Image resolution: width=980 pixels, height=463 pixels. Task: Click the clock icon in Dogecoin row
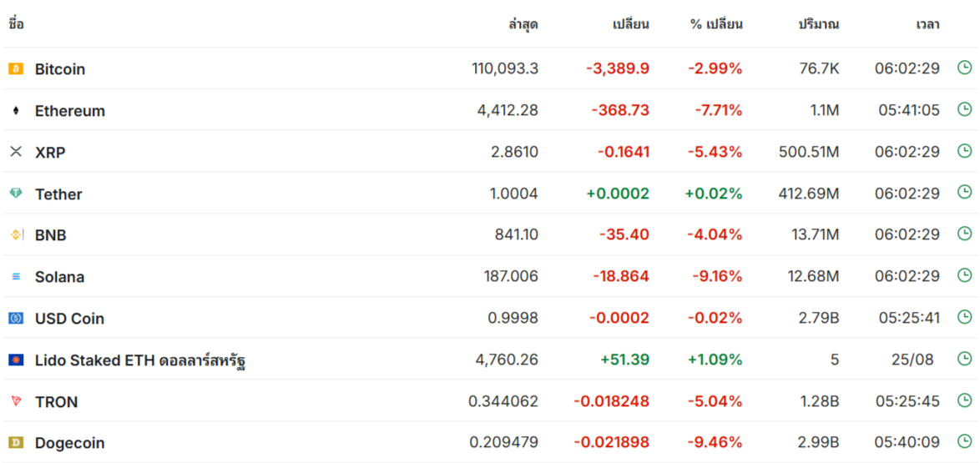tap(964, 441)
